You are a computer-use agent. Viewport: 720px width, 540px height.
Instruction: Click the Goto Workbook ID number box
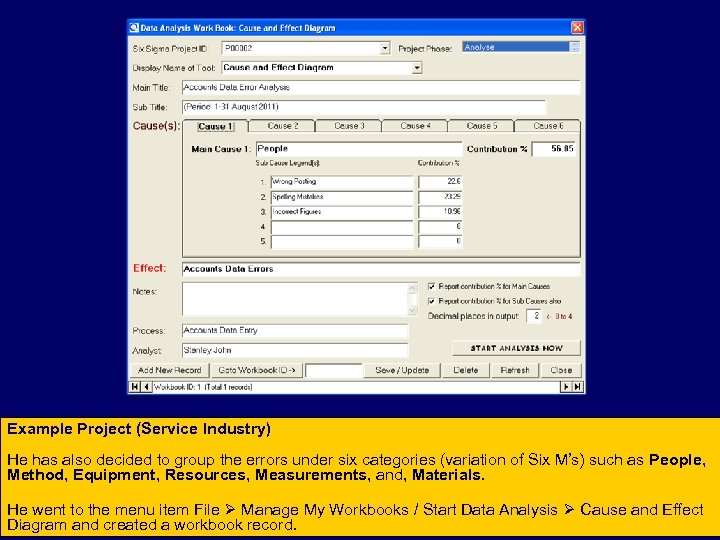(x=334, y=370)
